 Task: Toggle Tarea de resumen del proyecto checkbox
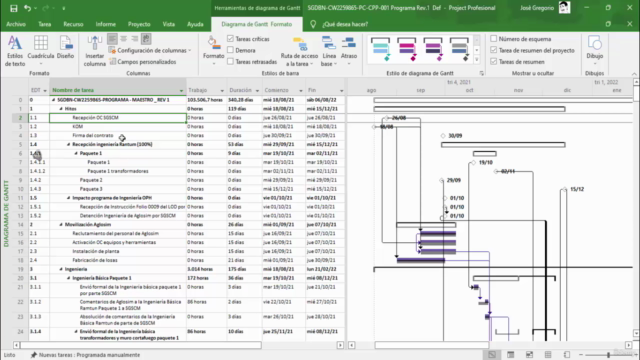click(493, 50)
